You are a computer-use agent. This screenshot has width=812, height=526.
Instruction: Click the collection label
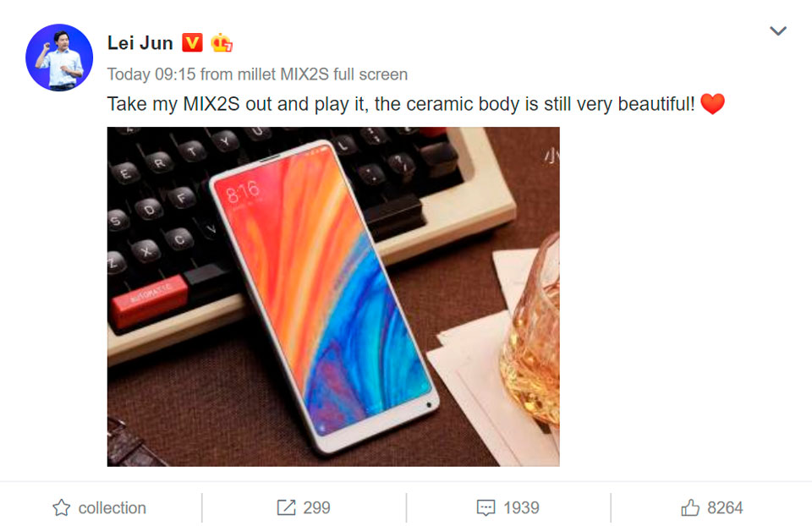pyautogui.click(x=112, y=508)
